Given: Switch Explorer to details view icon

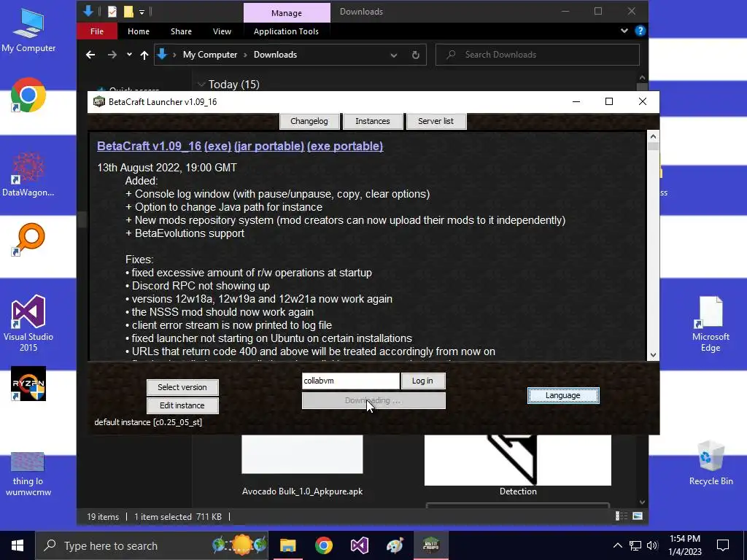Looking at the screenshot, I should click(x=622, y=516).
